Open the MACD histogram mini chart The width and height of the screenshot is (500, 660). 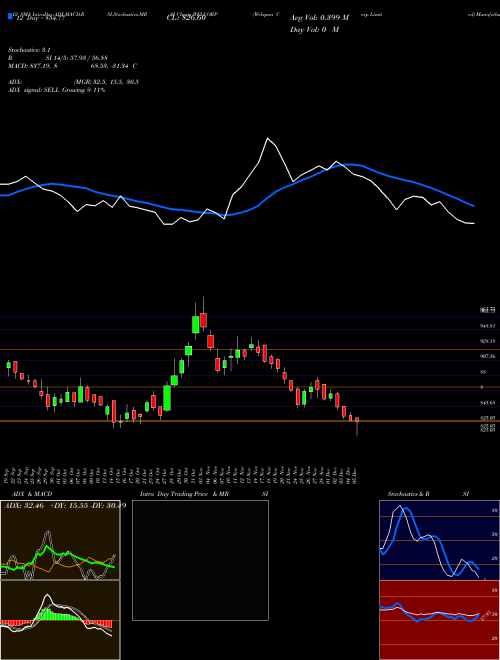click(x=60, y=620)
